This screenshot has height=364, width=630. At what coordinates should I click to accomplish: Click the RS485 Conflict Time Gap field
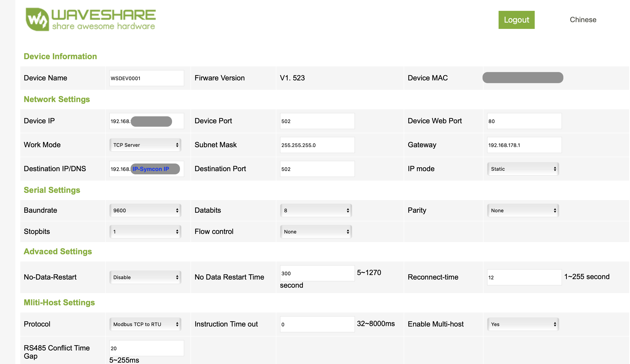[147, 348]
